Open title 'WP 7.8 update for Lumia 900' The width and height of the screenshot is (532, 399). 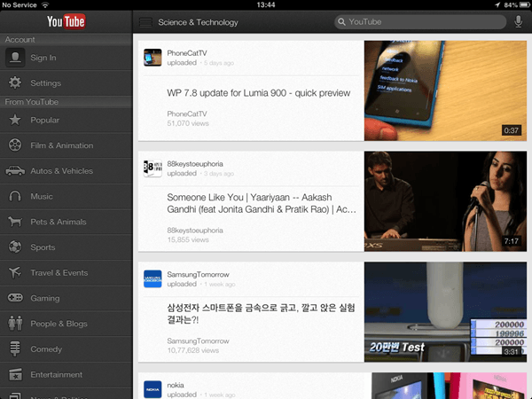pos(259,93)
